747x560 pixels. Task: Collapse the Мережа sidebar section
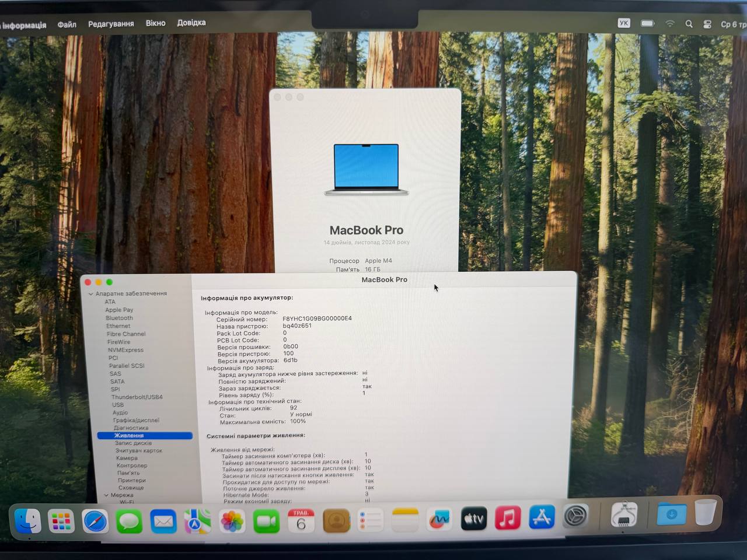point(106,495)
